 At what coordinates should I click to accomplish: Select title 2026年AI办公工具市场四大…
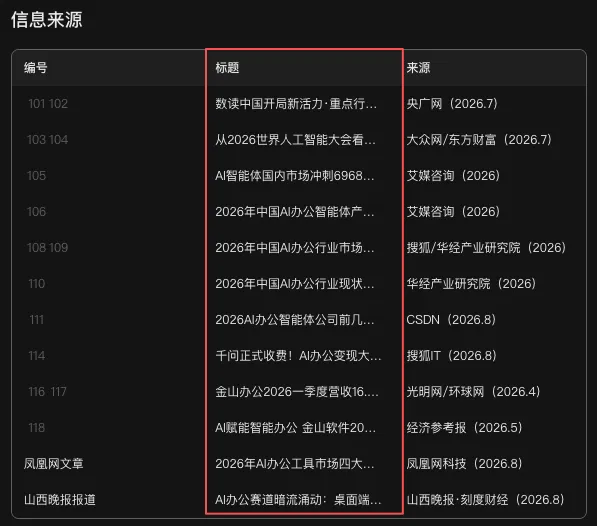tap(295, 464)
